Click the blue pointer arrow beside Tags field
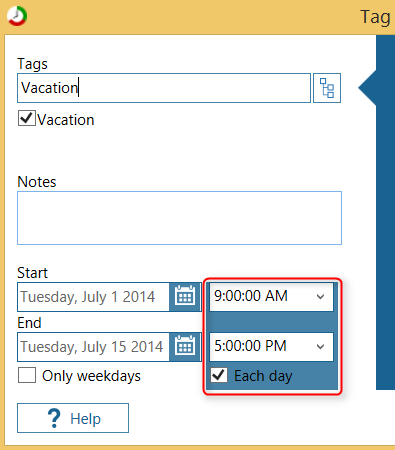This screenshot has width=395, height=450. (367, 88)
